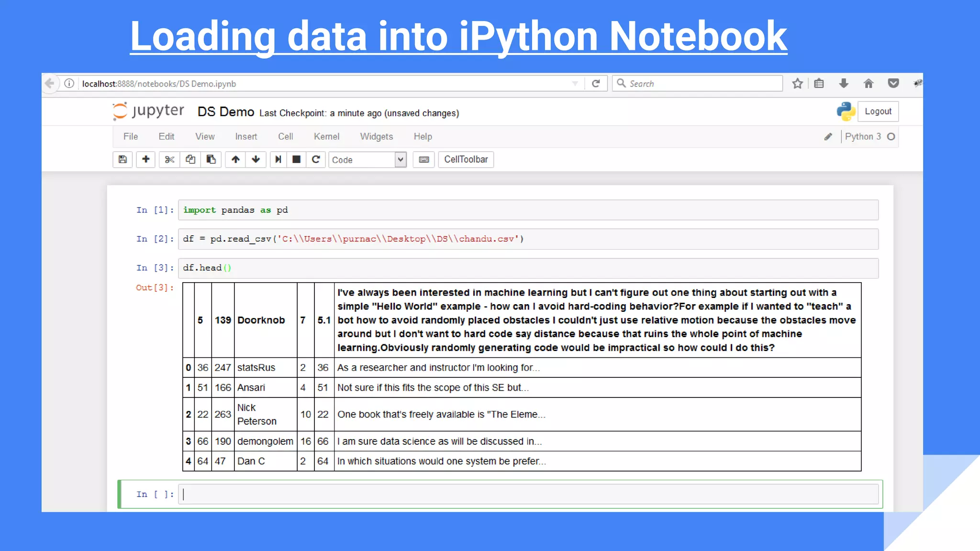Rename notebook by clicking the DS Demo title
This screenshot has width=980, height=551.
226,112
